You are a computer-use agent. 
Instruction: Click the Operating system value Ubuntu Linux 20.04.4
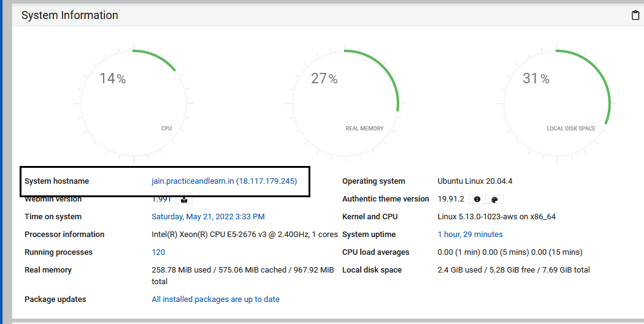[475, 181]
